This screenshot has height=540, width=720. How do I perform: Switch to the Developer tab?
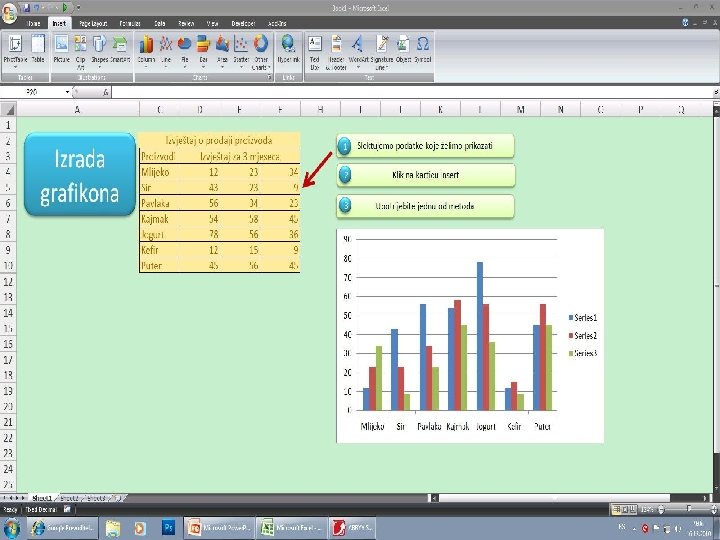pyautogui.click(x=243, y=23)
